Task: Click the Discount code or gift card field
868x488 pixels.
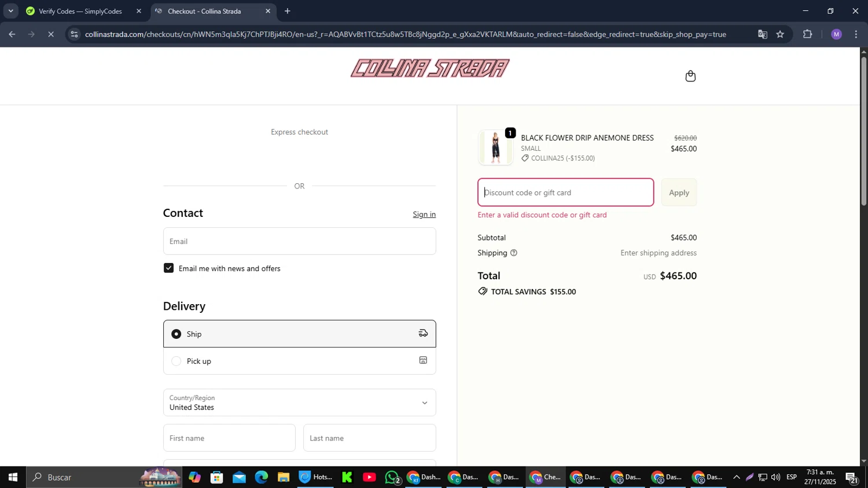Action: tap(565, 193)
